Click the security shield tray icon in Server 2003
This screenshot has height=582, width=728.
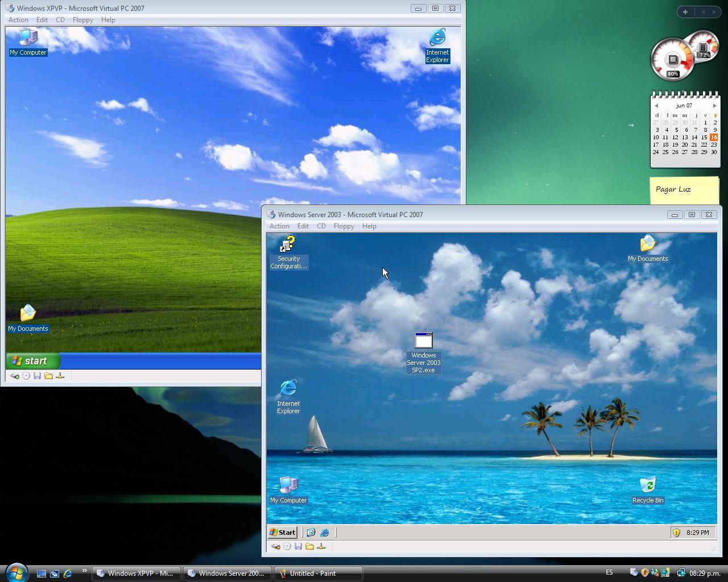coord(676,533)
